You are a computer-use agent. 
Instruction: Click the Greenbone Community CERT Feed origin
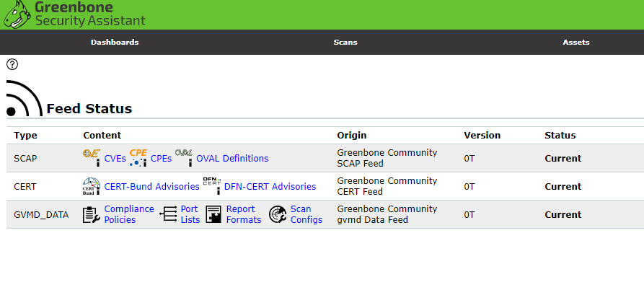point(387,187)
